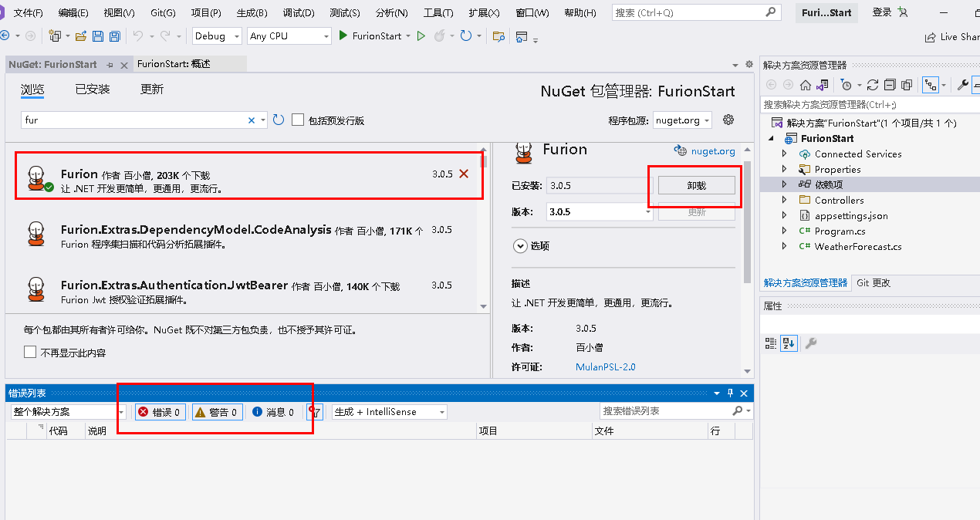Click categorized icon in Properties panel
Screen dimensions: 980x520
click(x=771, y=343)
